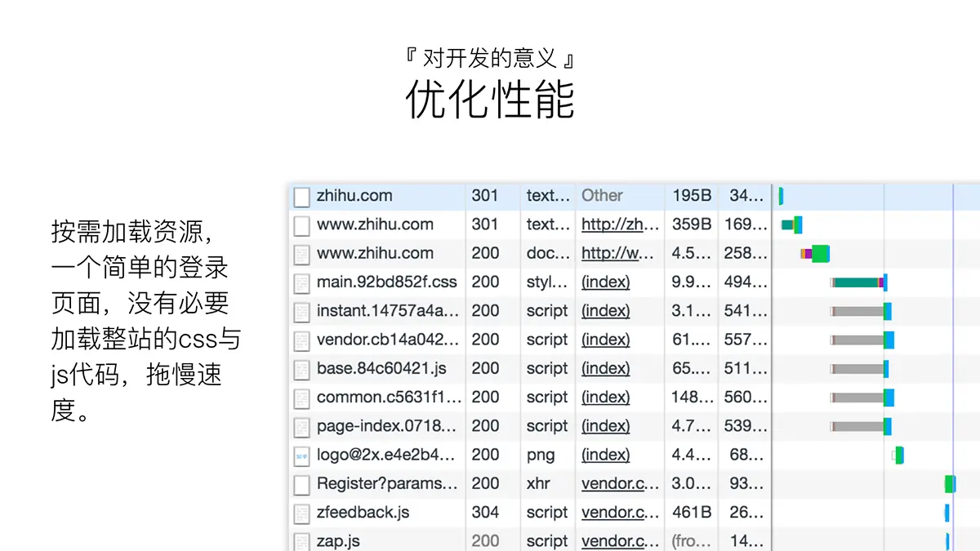This screenshot has width=980, height=551.
Task: Click the image icon for logo@2x.e4e2b4
Action: point(302,455)
